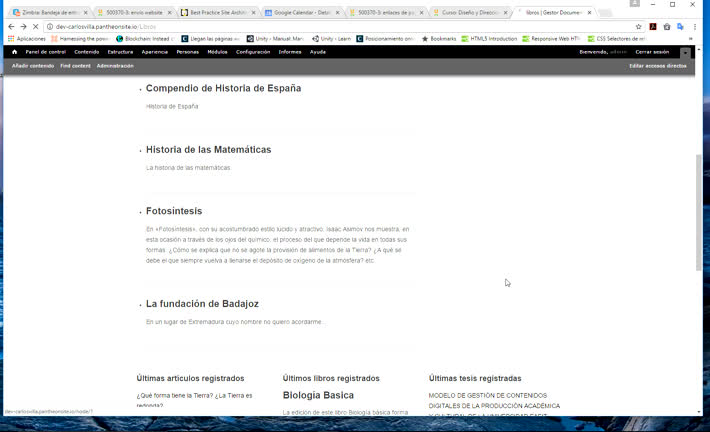Viewport: 710px width, 432px height.
Task: Open the Historia de las Matemáticas title
Action: point(208,150)
